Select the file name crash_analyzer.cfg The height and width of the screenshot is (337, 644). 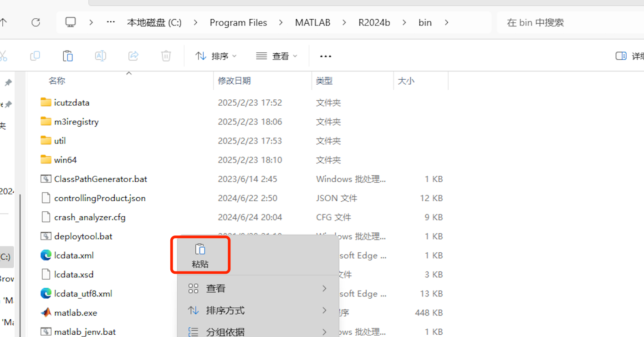pos(90,217)
